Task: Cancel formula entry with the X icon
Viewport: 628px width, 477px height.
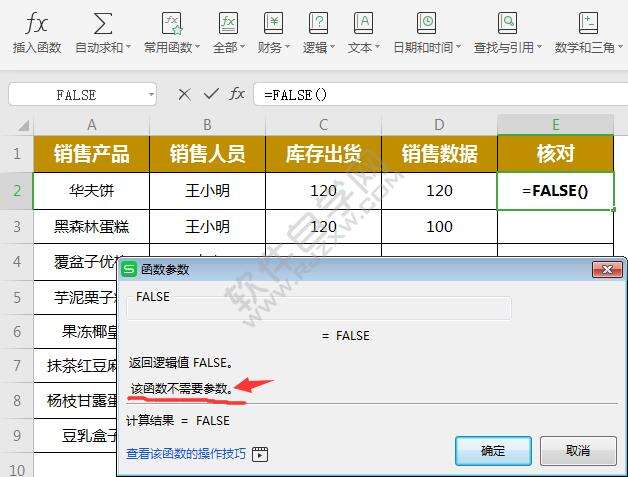Action: tap(184, 95)
